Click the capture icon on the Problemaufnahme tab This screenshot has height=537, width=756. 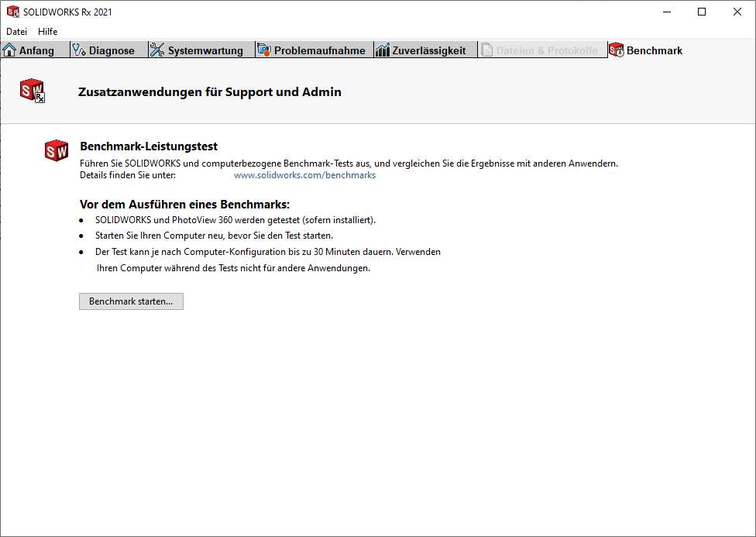264,50
